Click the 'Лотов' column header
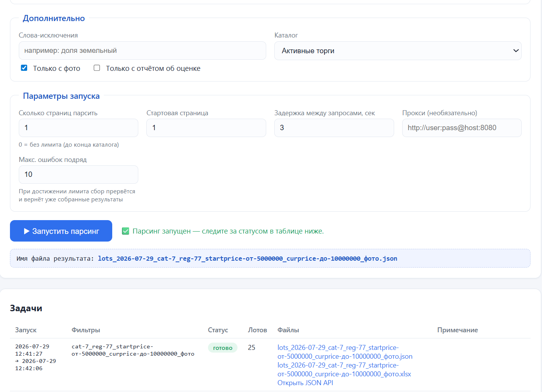Viewport: 542px width, 392px height. click(x=257, y=330)
